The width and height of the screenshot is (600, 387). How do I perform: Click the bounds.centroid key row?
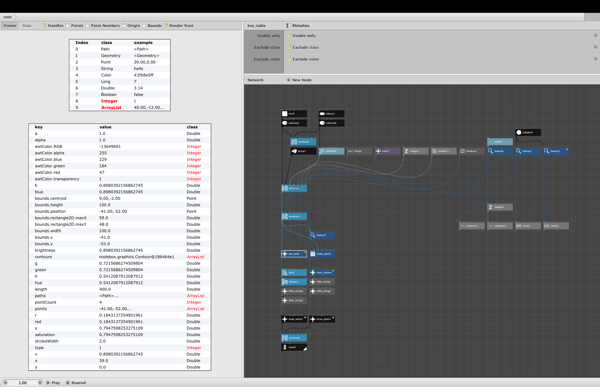[x=119, y=198]
